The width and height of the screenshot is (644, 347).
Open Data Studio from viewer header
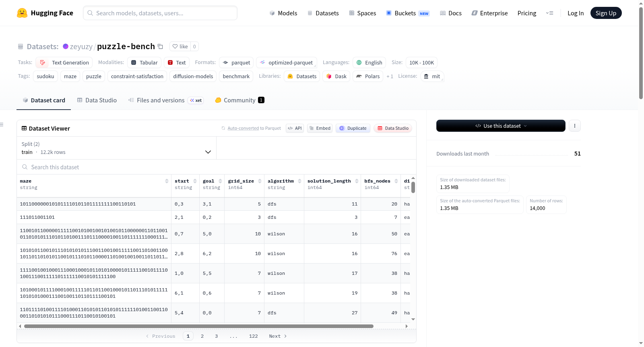coord(393,128)
